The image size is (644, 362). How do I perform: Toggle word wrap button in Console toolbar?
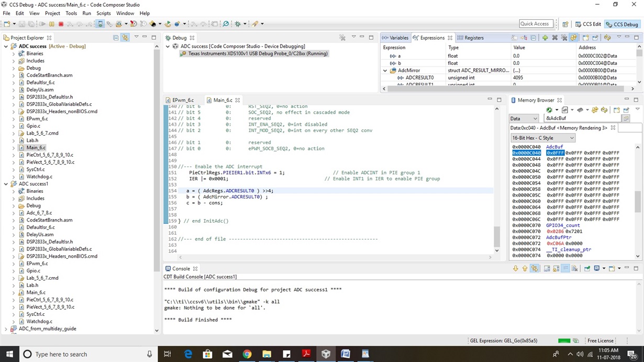[x=565, y=269]
